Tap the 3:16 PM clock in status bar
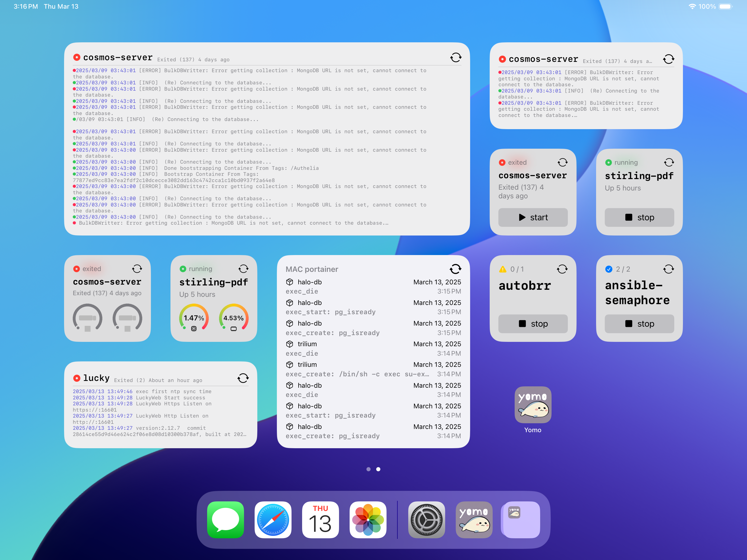This screenshot has width=747, height=560. pyautogui.click(x=26, y=7)
